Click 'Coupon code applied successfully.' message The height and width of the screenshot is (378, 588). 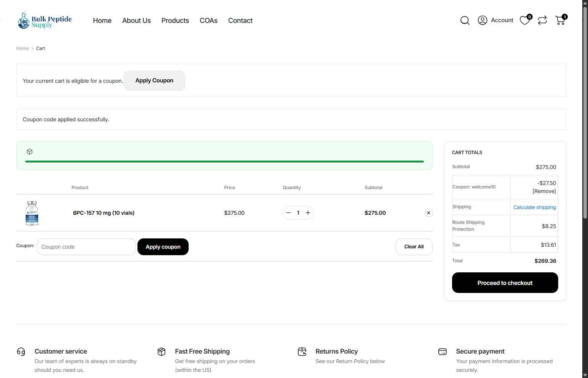point(66,119)
